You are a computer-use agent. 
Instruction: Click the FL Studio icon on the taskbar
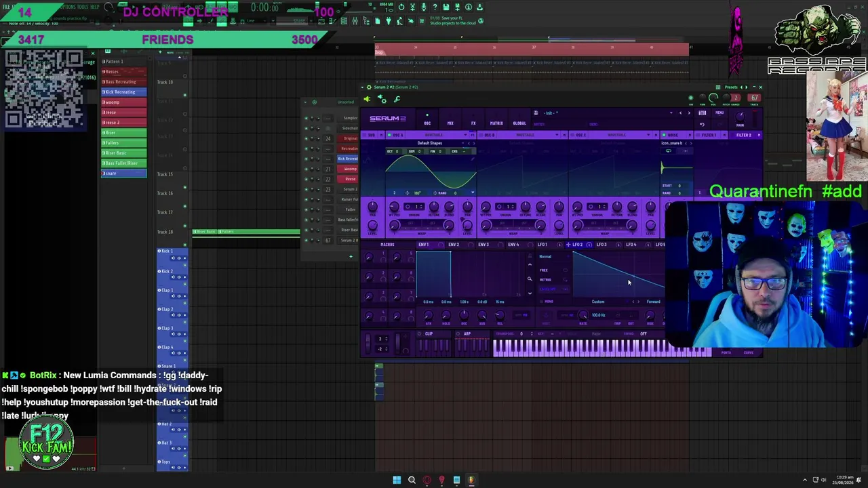pos(471,480)
